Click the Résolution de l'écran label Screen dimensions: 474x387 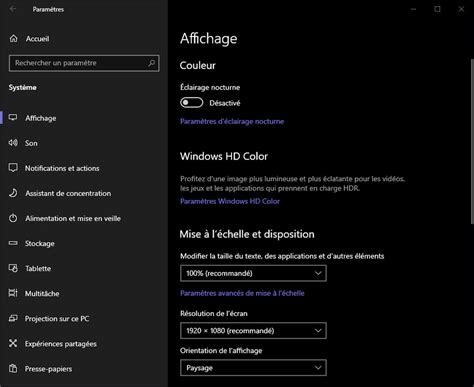coord(214,313)
